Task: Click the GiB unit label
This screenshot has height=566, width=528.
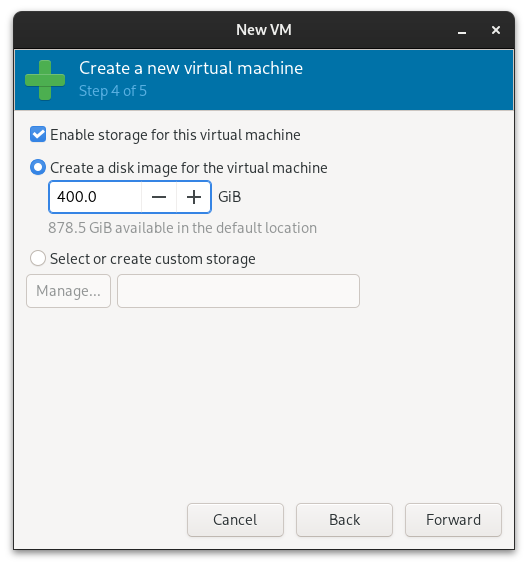Action: point(230,197)
